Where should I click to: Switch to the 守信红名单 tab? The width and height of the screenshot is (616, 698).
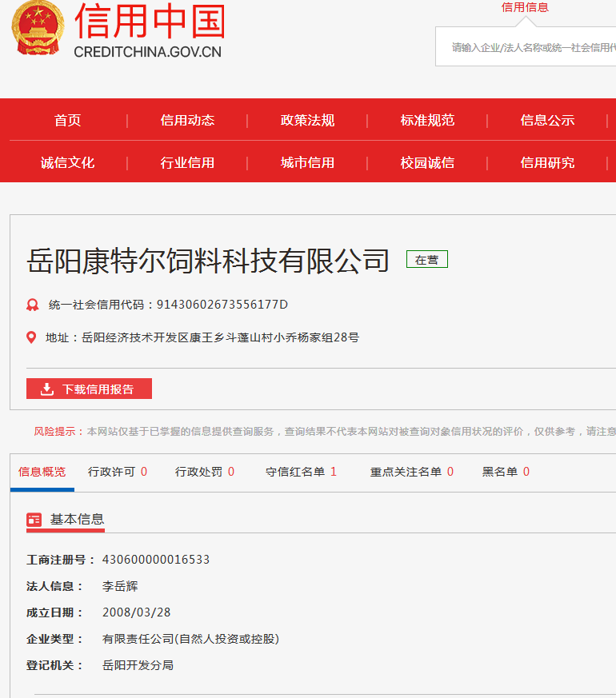pos(301,472)
